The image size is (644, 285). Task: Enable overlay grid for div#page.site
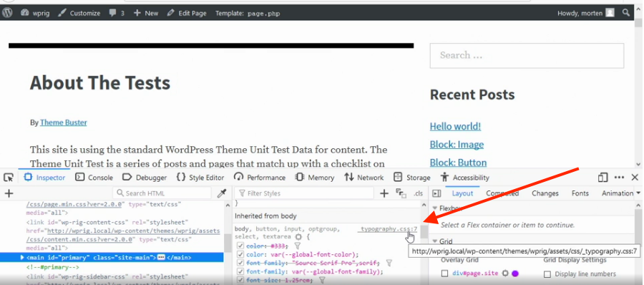click(444, 274)
